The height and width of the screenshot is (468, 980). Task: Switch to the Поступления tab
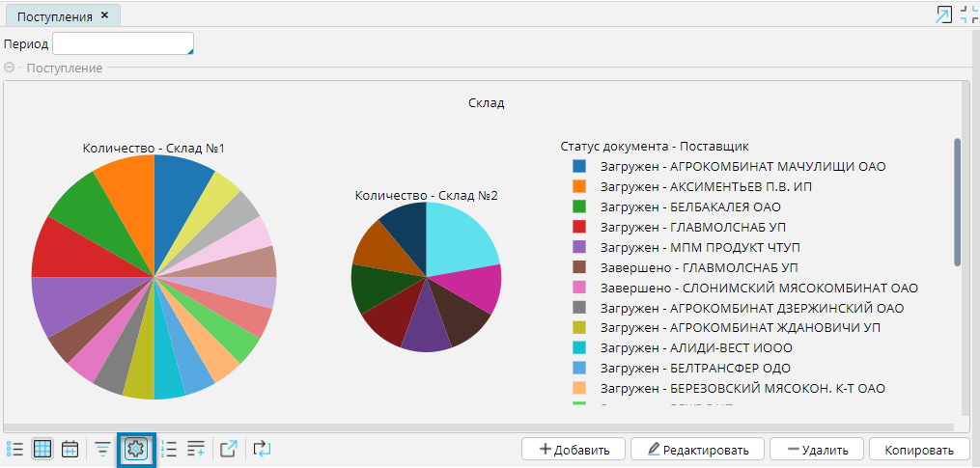click(55, 15)
